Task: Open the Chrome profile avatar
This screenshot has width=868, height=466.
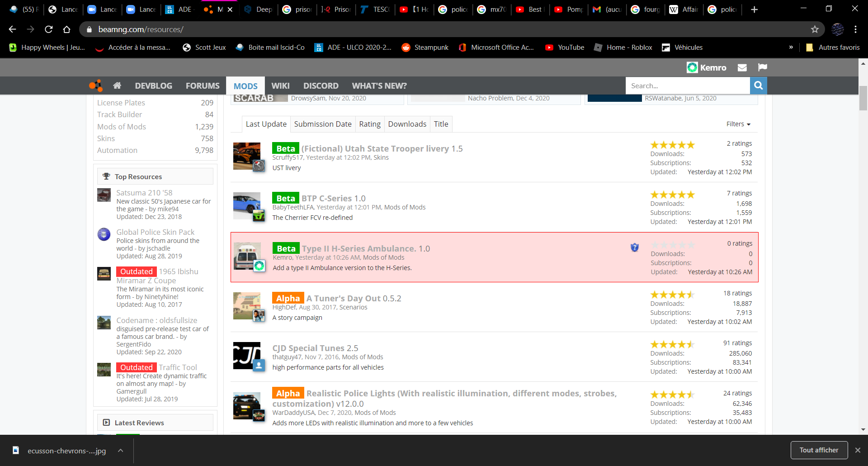Action: click(838, 29)
